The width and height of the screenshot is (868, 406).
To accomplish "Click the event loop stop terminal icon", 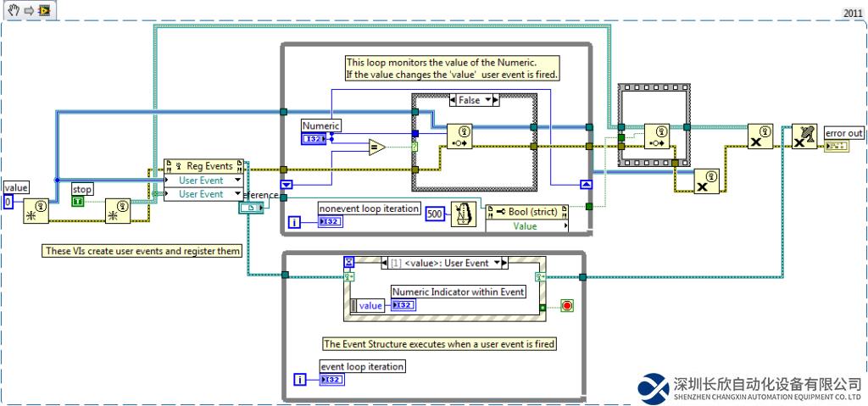I will coord(566,305).
